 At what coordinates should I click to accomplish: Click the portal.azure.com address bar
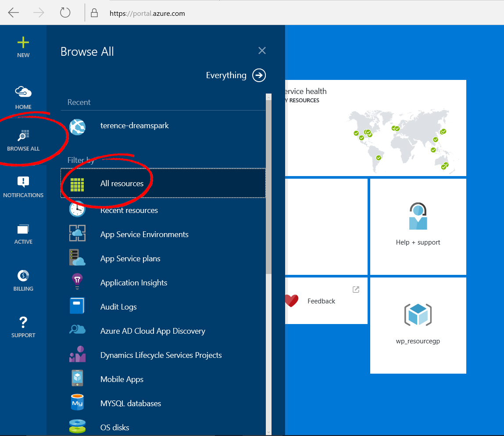(147, 13)
